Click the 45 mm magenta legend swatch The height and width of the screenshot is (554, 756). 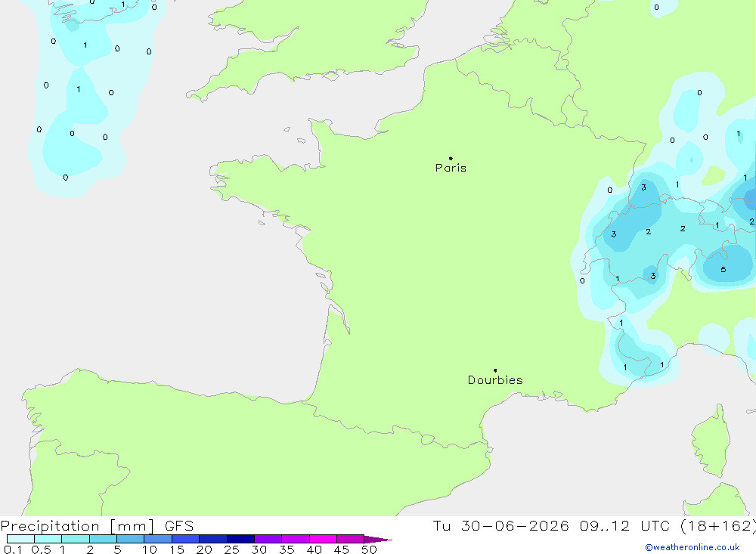click(350, 539)
